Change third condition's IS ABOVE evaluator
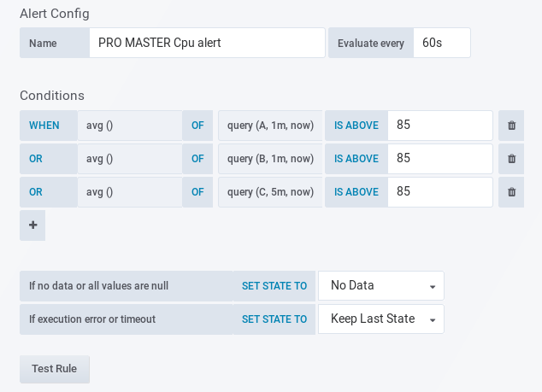Image resolution: width=542 pixels, height=392 pixels. (x=356, y=192)
